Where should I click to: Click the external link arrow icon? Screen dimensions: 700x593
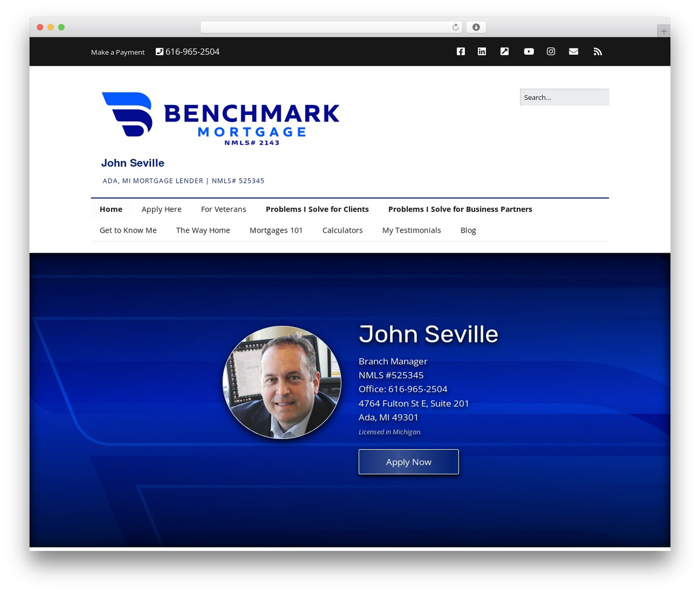click(504, 51)
